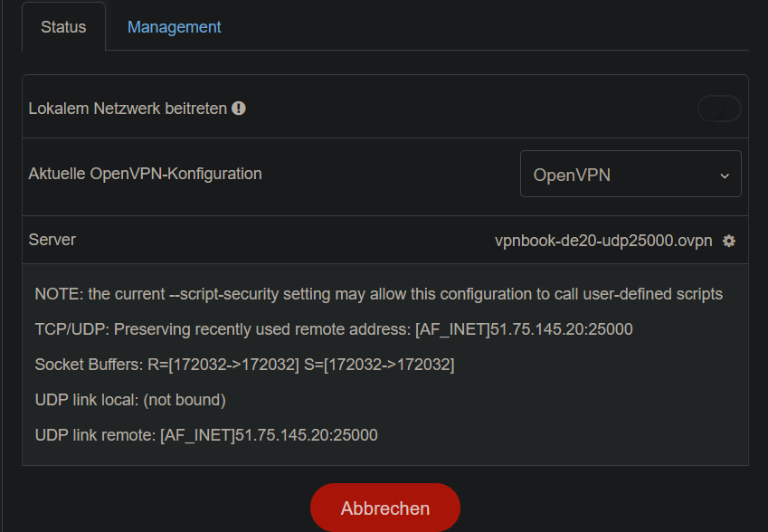Click the Socket Buffers log line

pyautogui.click(x=244, y=365)
